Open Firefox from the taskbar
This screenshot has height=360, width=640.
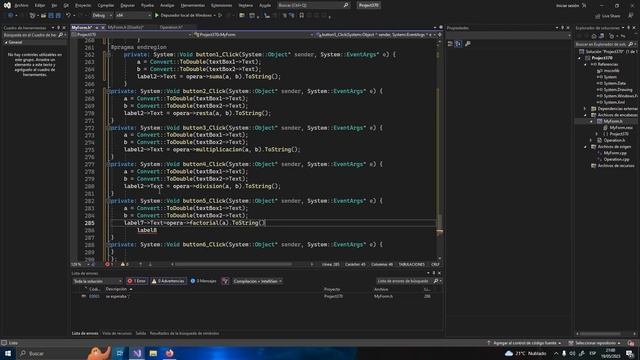pyautogui.click(x=169, y=353)
